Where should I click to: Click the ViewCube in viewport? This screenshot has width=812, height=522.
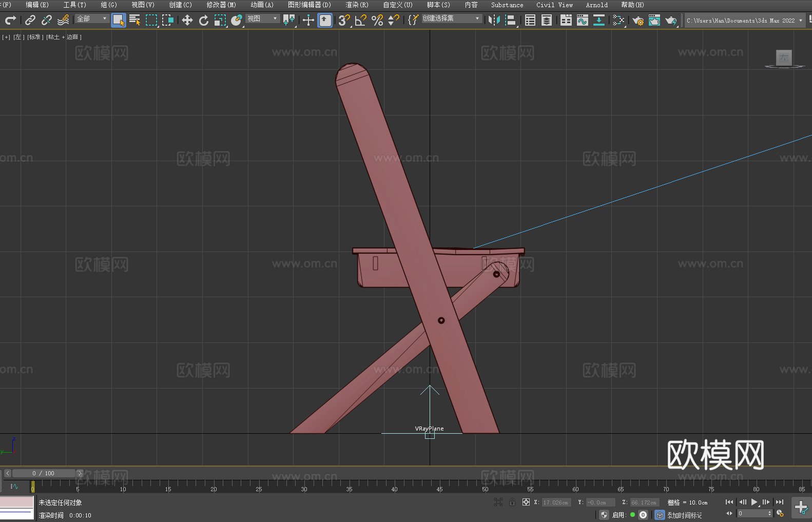784,58
